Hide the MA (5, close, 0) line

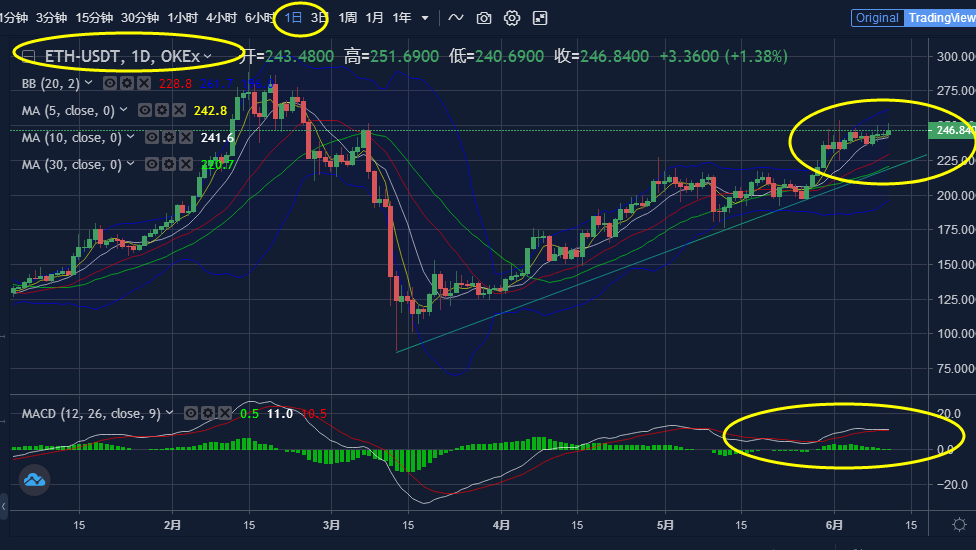click(x=144, y=110)
